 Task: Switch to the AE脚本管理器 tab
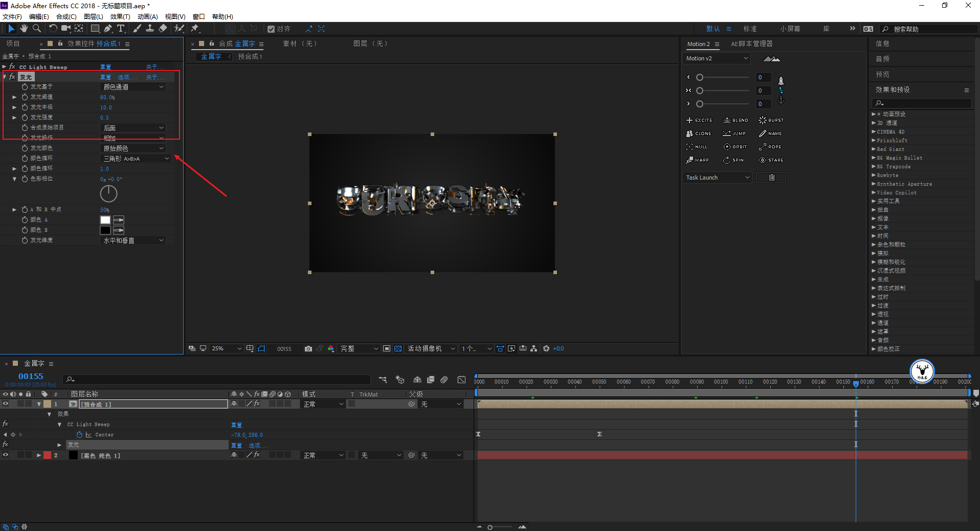point(751,44)
